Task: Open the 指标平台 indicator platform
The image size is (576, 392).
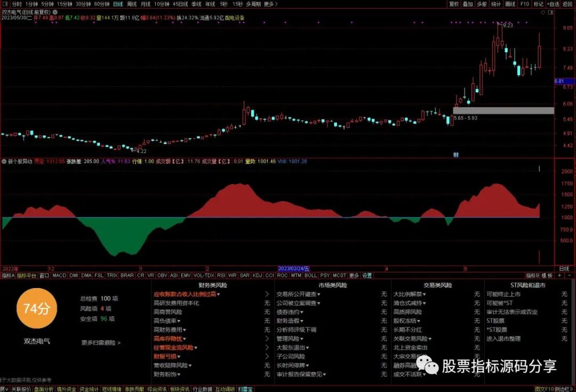Action: pos(27,275)
